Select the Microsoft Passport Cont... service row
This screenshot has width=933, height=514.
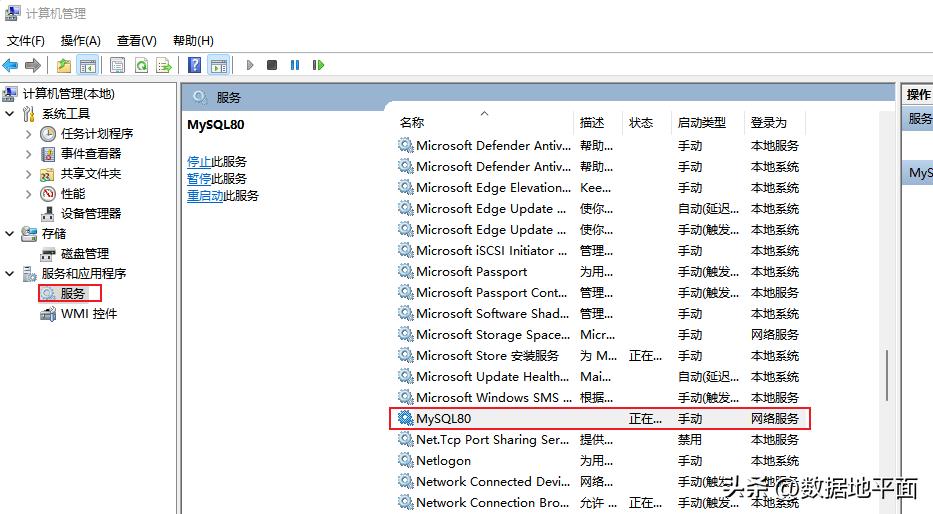[600, 293]
